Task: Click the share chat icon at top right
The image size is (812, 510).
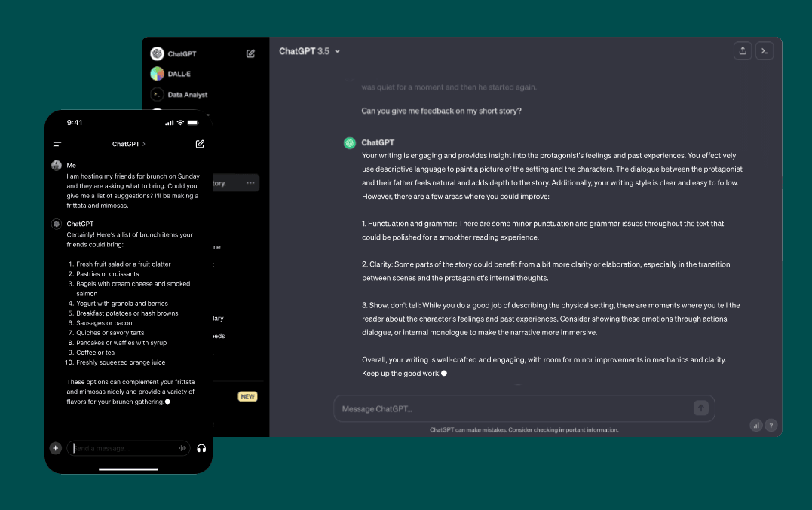Action: point(743,50)
